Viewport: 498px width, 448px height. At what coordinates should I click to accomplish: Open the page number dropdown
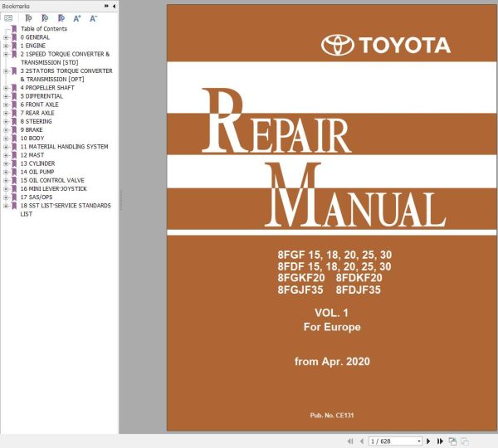418,441
